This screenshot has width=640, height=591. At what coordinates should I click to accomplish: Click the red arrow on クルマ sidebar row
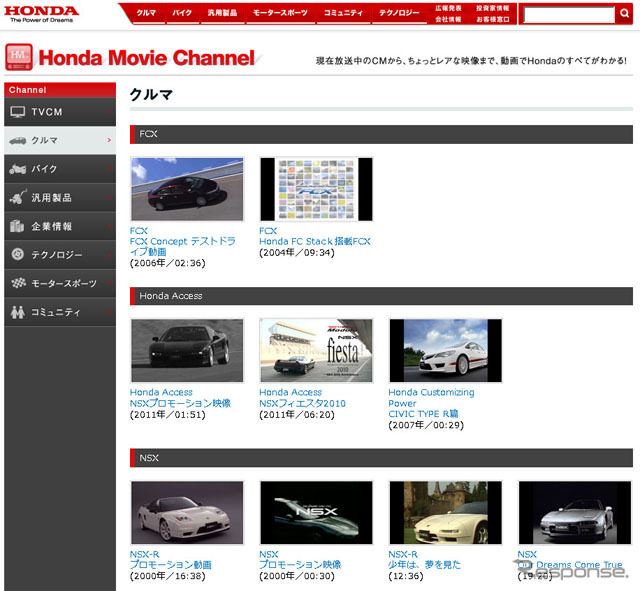pyautogui.click(x=109, y=140)
